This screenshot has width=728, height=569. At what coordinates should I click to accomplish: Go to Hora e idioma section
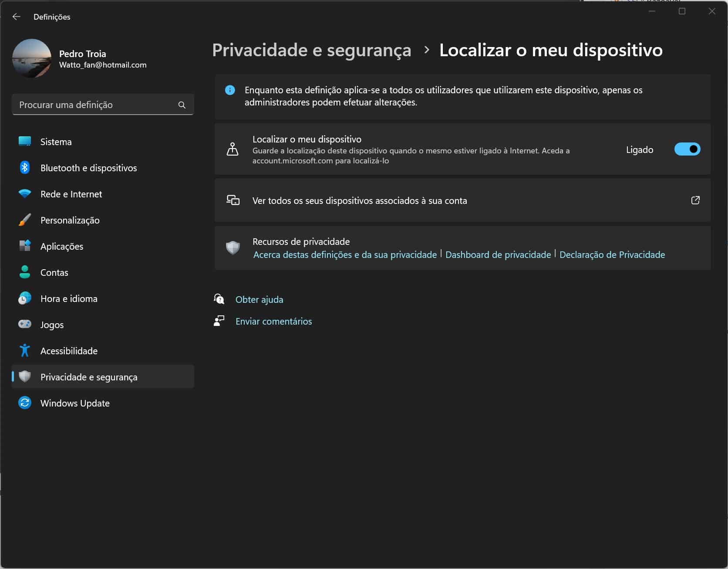69,299
